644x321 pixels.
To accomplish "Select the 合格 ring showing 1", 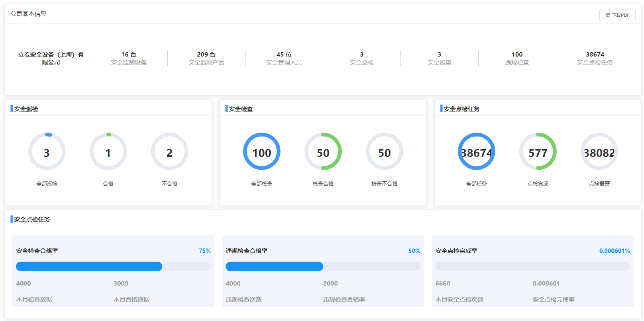I will click(x=108, y=152).
